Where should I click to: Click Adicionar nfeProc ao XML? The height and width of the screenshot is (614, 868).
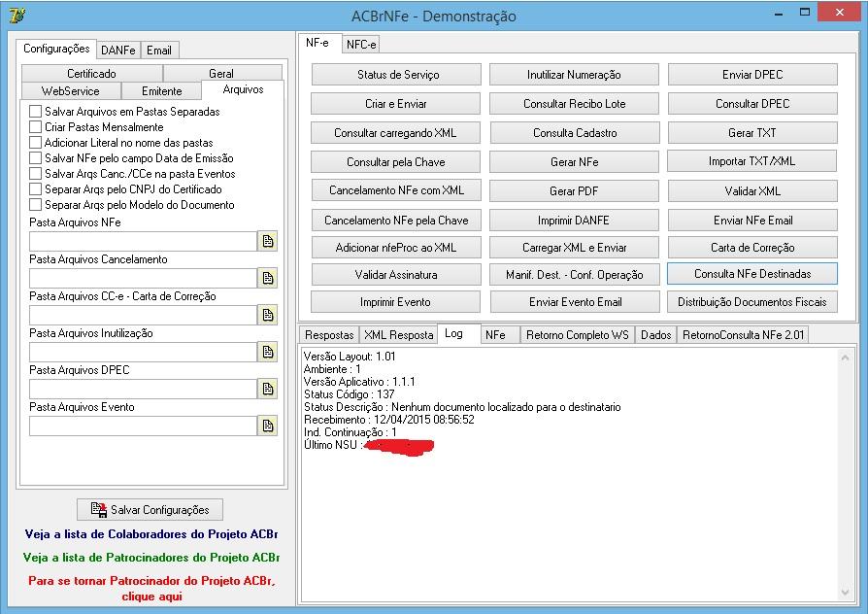(396, 248)
